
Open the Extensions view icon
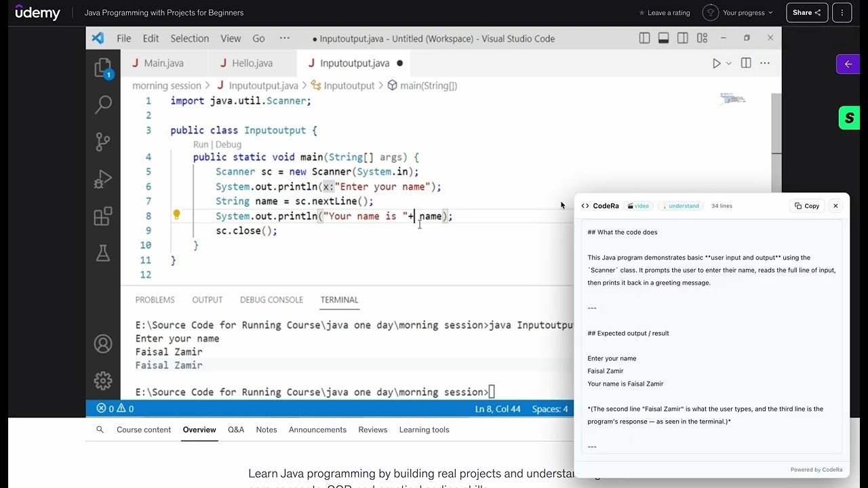click(x=103, y=216)
